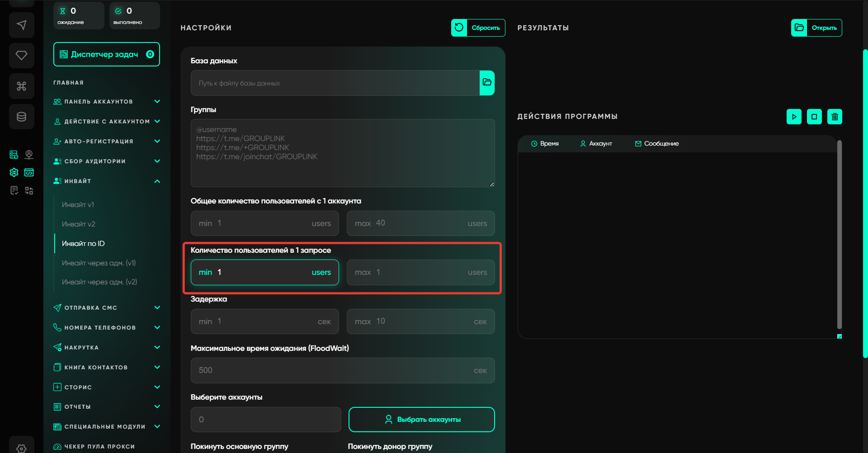Click the Группы links text area
This screenshot has height=453, width=868.
point(342,153)
